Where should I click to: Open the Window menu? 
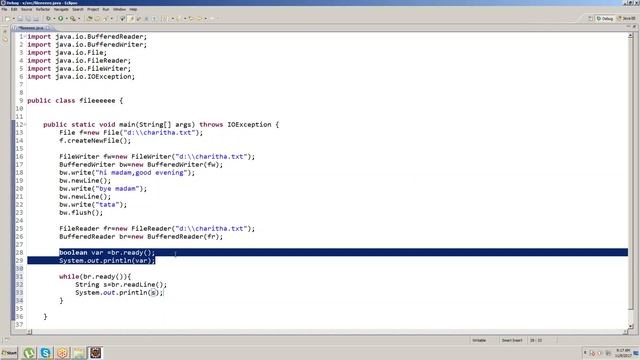tap(119, 9)
